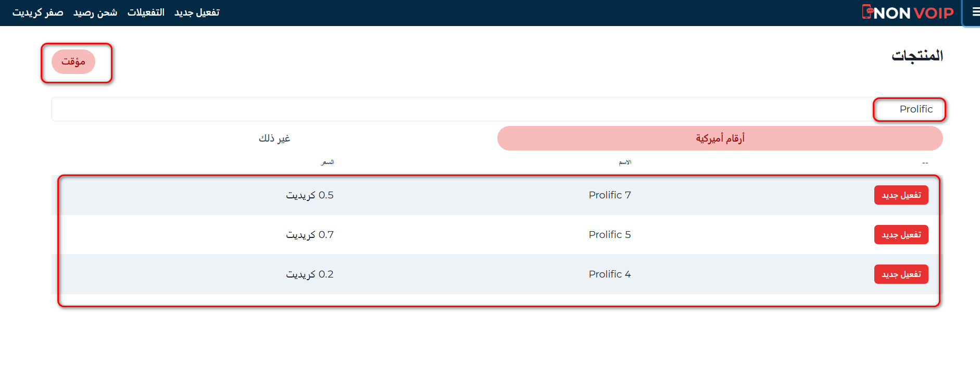This screenshot has width=980, height=365.
Task: Click the 0.2 كريديت price cell
Action: tap(310, 274)
